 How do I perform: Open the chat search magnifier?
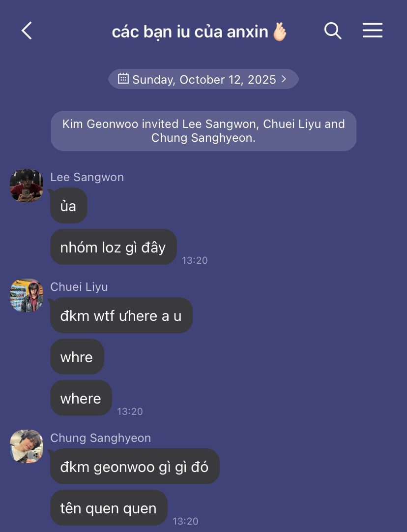(x=332, y=31)
